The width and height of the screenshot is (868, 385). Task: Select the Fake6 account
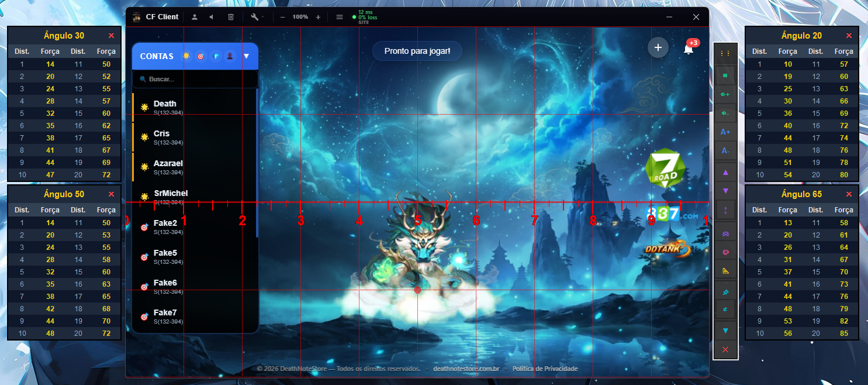coord(194,287)
